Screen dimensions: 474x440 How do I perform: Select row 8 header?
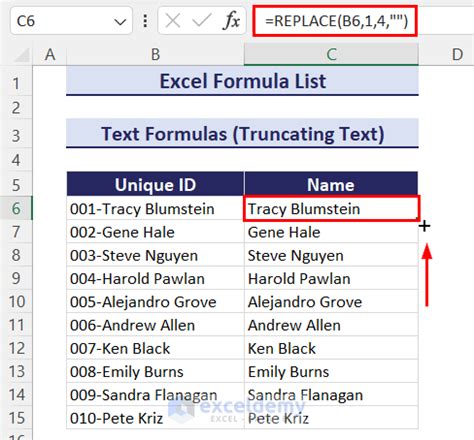pyautogui.click(x=16, y=255)
